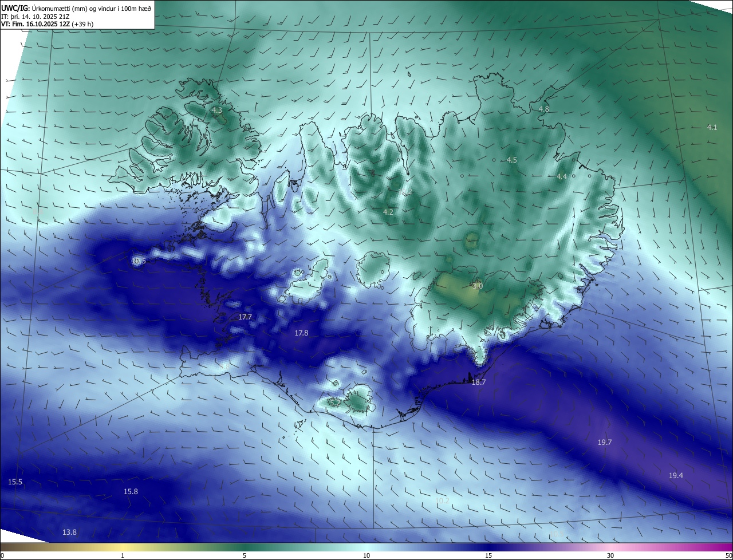Click the 4.5 value label
The image size is (733, 560).
[512, 160]
